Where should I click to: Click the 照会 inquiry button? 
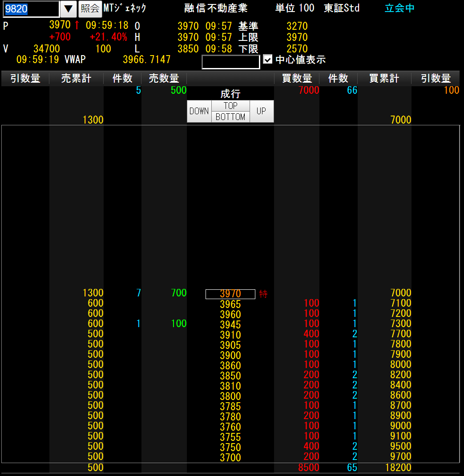[x=90, y=9]
